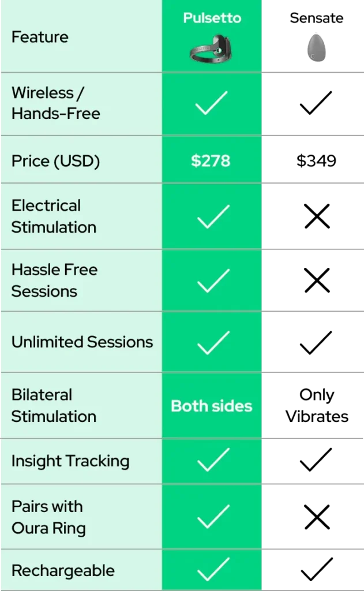Select the Price (USD) row label
Viewport: 364px width, 591px height.
point(55,161)
